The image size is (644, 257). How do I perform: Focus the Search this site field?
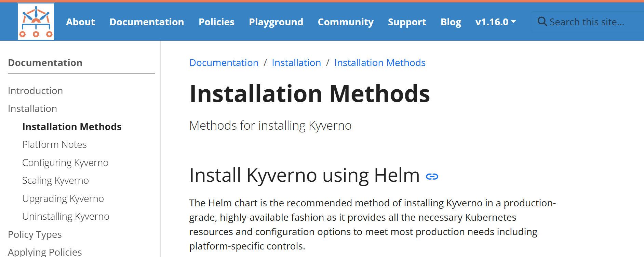pyautogui.click(x=587, y=22)
